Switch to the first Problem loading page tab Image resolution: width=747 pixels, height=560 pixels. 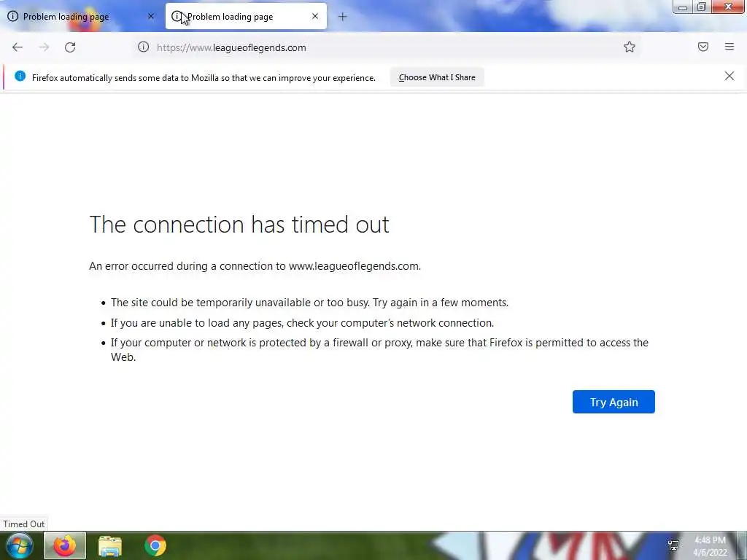(81, 16)
